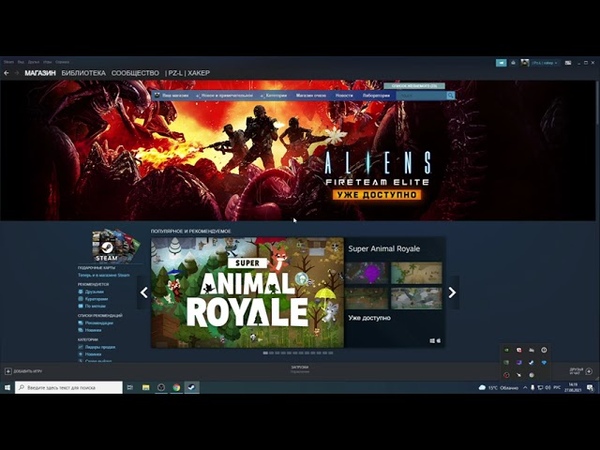Click the blue announcements button in title bar
This screenshot has height=450, width=600.
501,63
